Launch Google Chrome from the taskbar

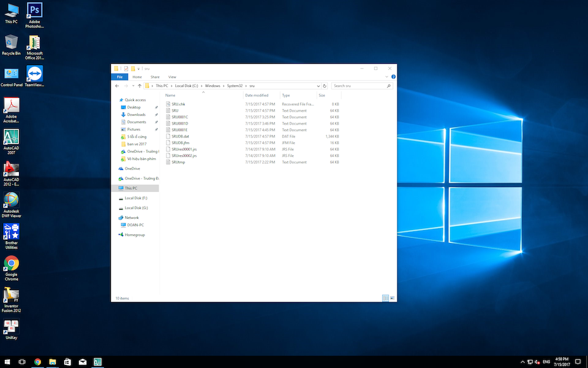37,362
